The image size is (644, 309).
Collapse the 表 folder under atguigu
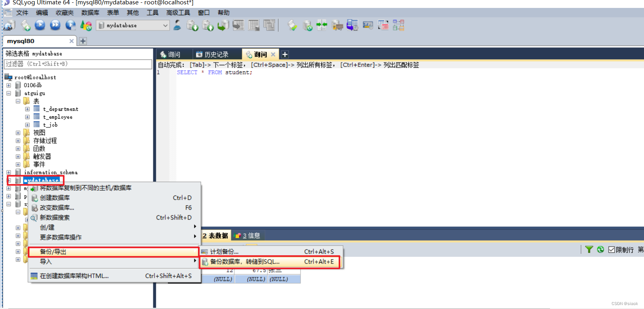[x=18, y=101]
